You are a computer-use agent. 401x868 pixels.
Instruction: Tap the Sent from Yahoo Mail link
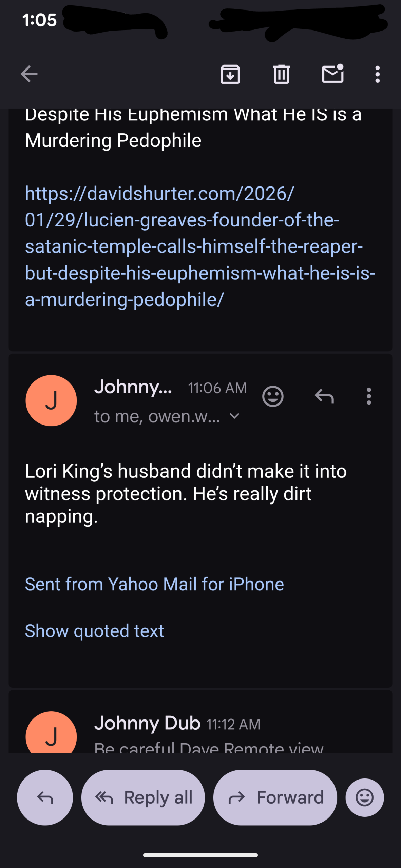click(x=154, y=584)
